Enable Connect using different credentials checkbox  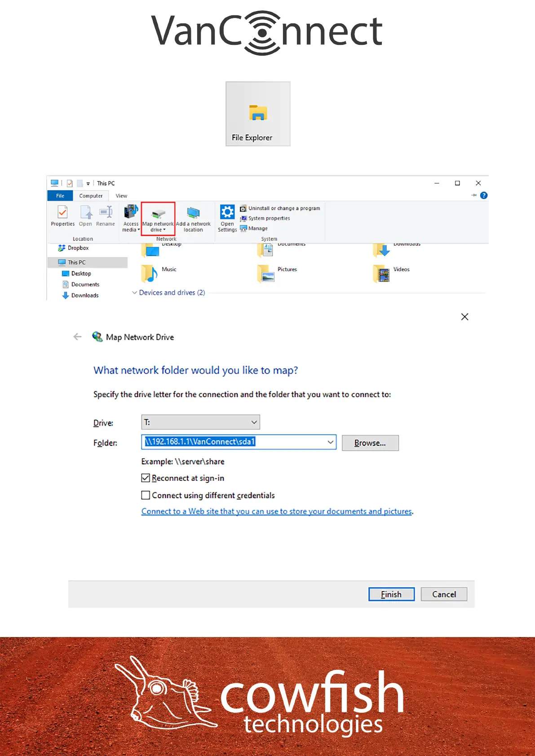pos(146,495)
